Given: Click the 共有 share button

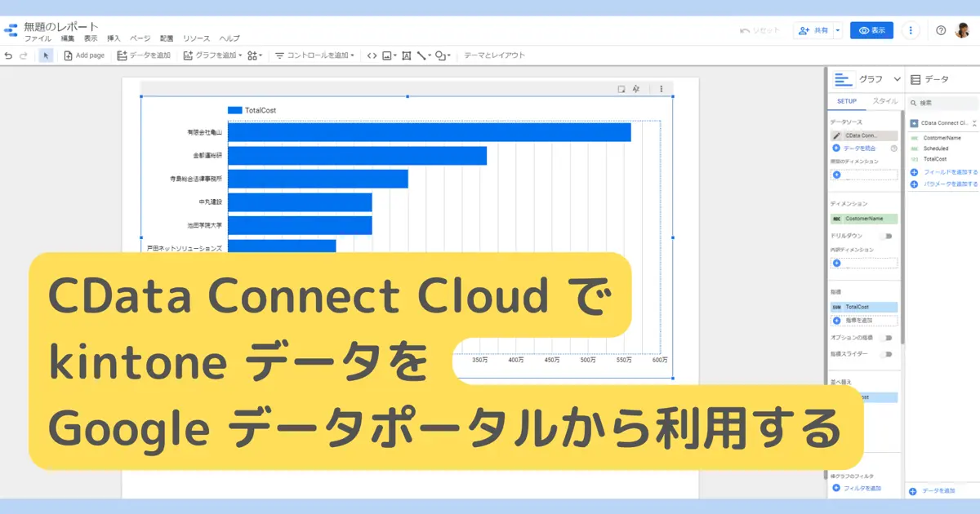Looking at the screenshot, I should point(813,30).
